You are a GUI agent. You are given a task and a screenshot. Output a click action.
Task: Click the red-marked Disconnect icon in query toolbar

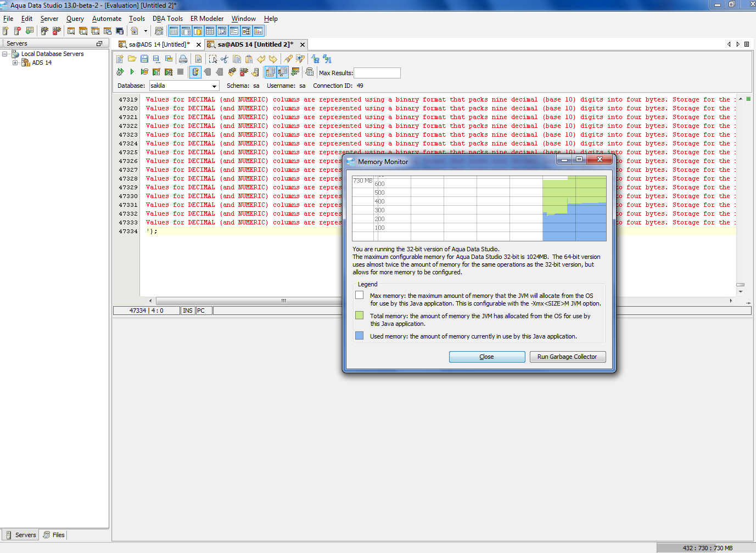coord(244,72)
